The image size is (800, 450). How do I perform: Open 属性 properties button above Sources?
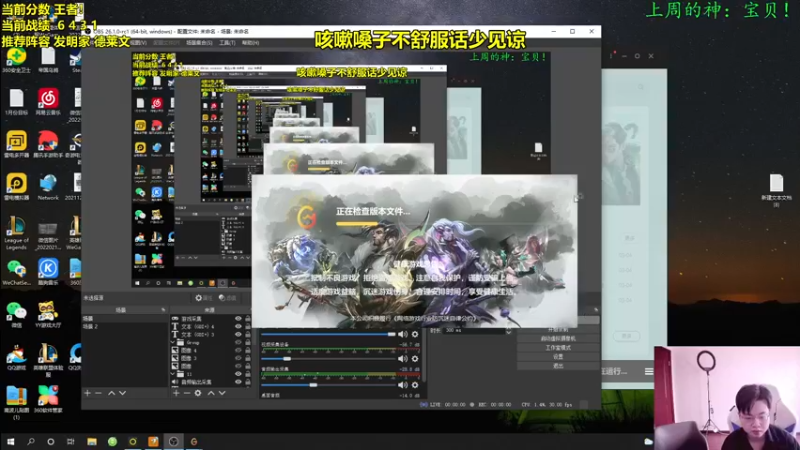tap(204, 298)
